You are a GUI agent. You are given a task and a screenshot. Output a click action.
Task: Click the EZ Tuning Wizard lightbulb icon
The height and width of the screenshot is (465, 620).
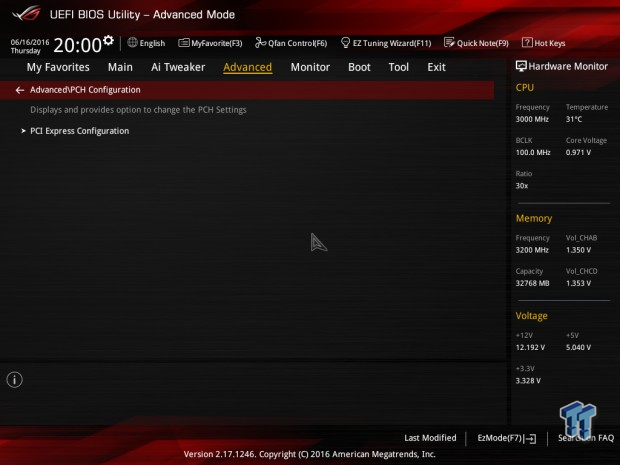click(345, 43)
